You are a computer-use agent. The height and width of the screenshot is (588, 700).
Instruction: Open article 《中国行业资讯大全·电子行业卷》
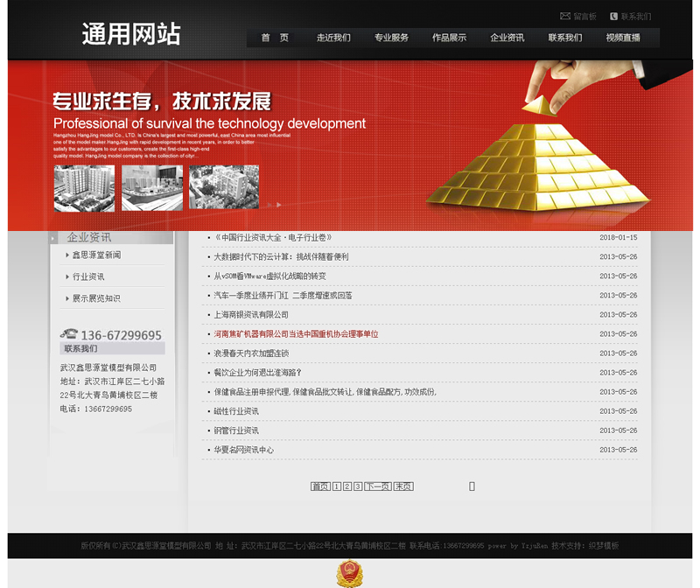[272, 238]
